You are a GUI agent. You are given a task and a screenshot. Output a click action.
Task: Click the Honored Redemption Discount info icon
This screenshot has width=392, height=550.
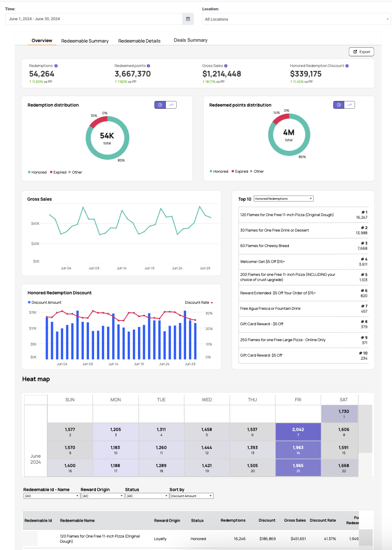pyautogui.click(x=347, y=66)
